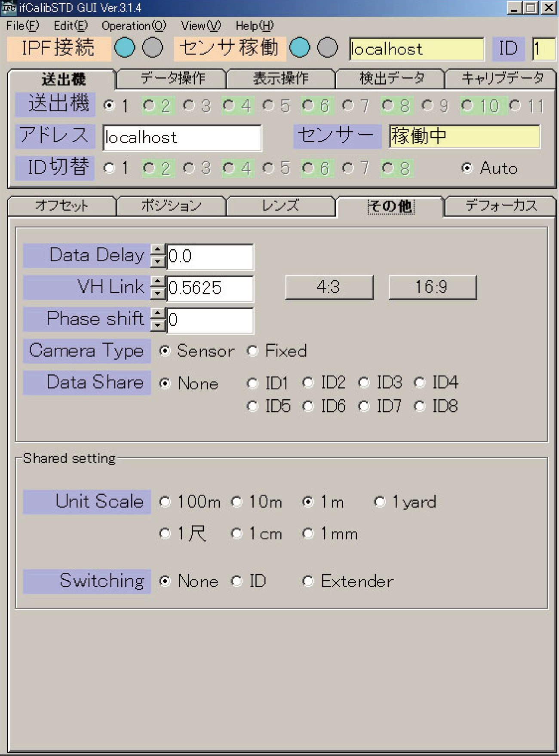The image size is (559, 756).
Task: Click the cyan IPF接続 status indicator
Action: [x=125, y=47]
